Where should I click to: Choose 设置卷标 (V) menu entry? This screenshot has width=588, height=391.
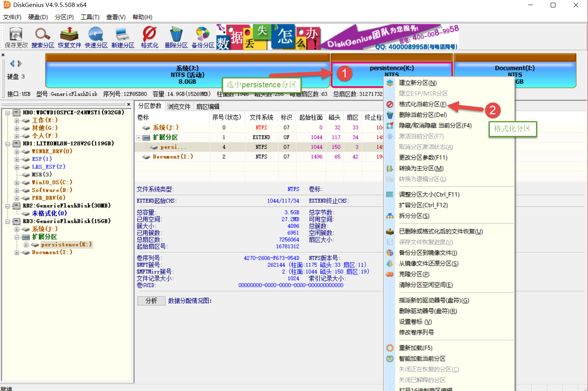[x=449, y=321]
